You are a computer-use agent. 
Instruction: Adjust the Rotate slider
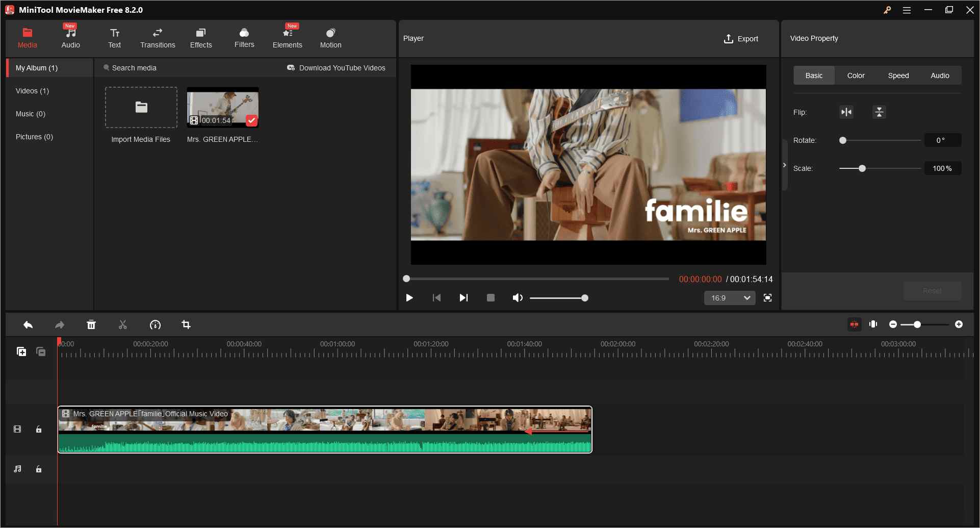(880, 140)
